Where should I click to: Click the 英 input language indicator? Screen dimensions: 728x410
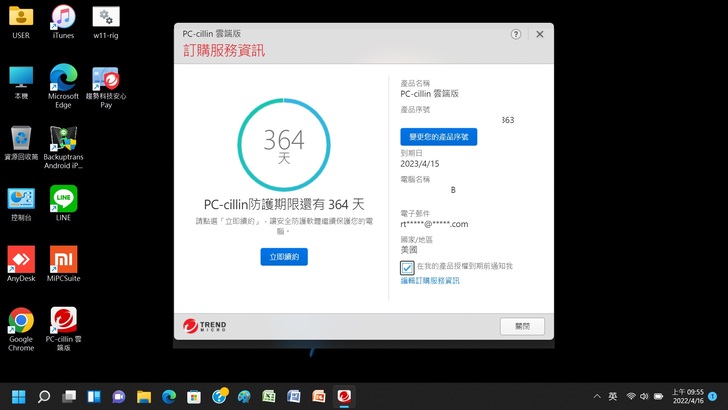tap(613, 396)
